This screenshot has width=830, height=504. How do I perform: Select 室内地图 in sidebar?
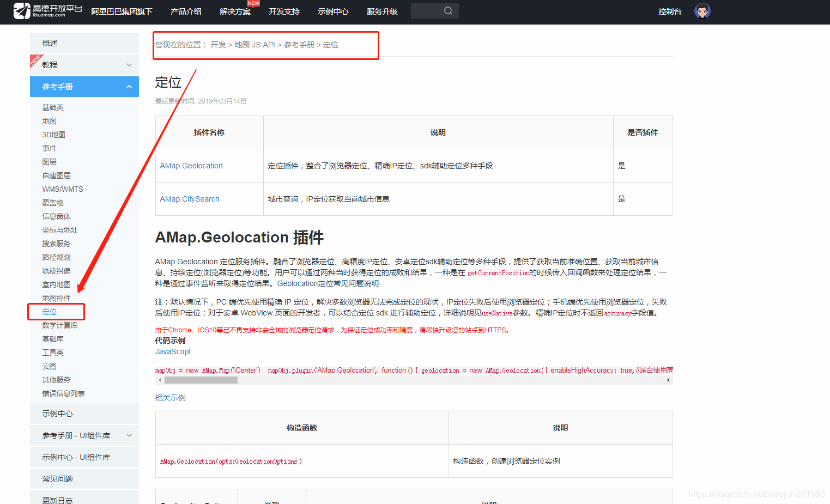click(56, 284)
